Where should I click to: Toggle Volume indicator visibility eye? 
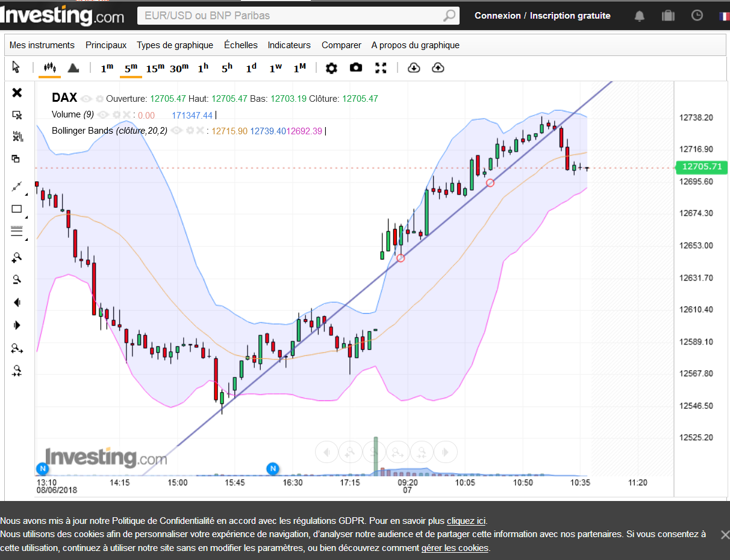[x=103, y=114]
